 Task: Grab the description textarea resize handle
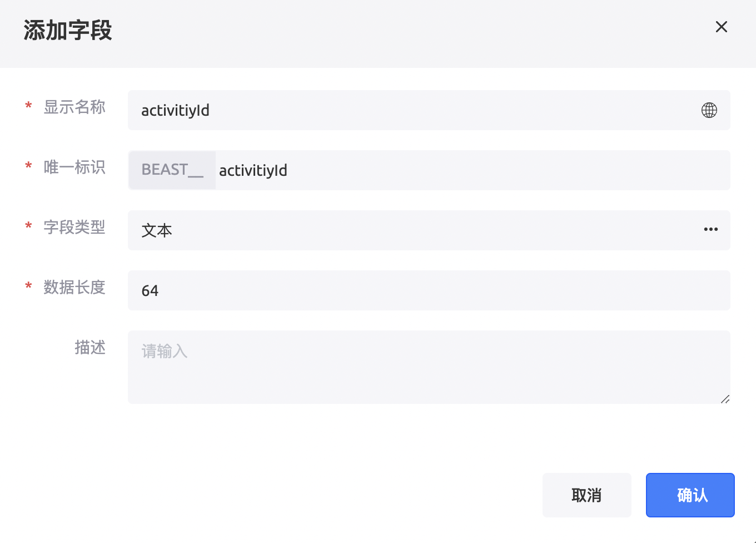[725, 399]
